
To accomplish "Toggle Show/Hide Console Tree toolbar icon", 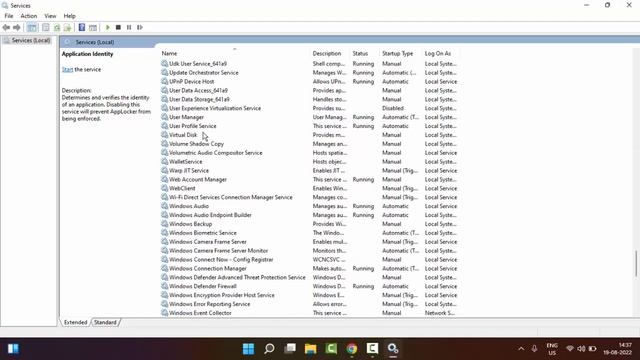I will [32, 27].
